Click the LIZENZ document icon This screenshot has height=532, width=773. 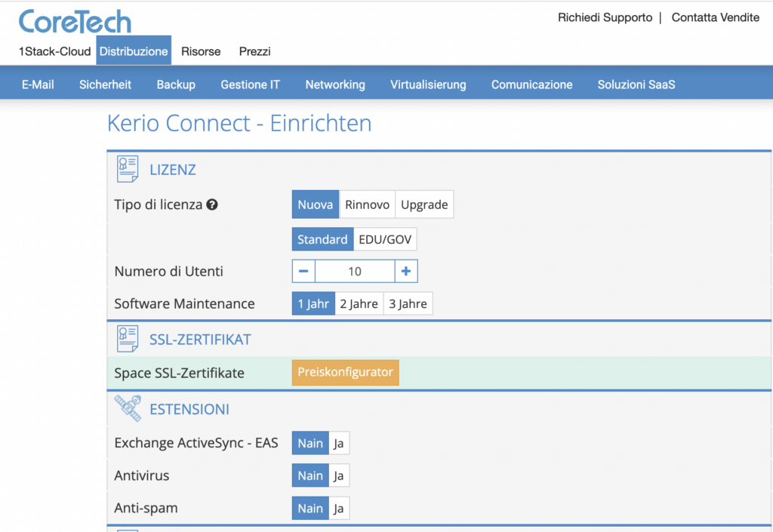coord(127,168)
